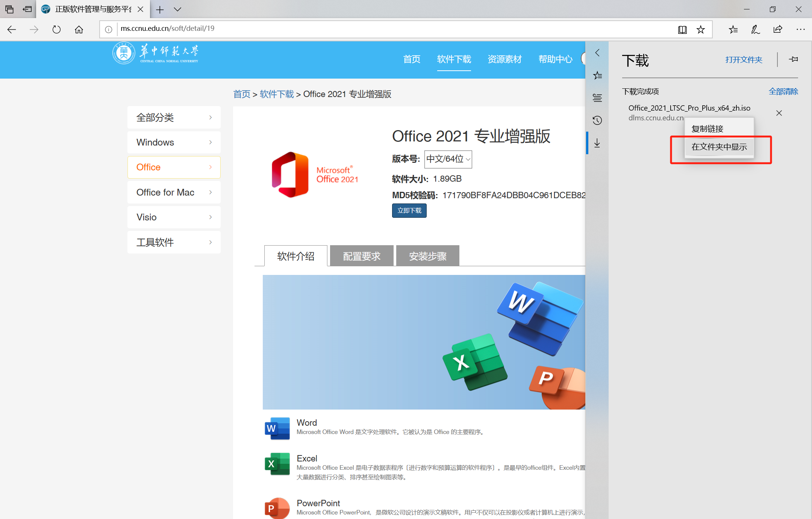
Task: Expand Windows category
Action: 174,142
